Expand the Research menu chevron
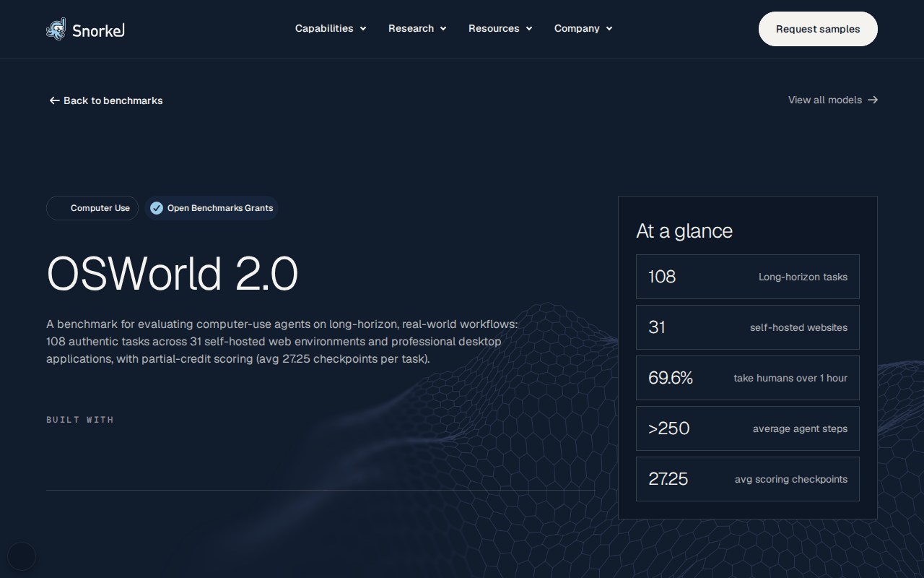Image resolution: width=924 pixels, height=578 pixels. pyautogui.click(x=443, y=29)
